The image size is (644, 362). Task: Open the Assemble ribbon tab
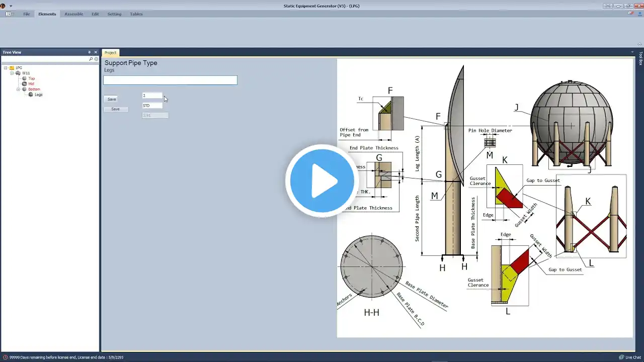(x=74, y=14)
